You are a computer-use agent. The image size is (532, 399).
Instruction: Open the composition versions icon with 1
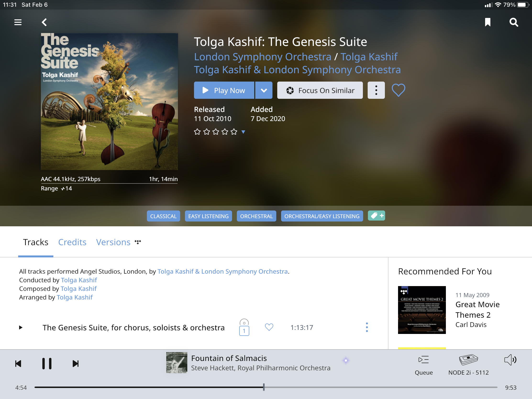244,327
